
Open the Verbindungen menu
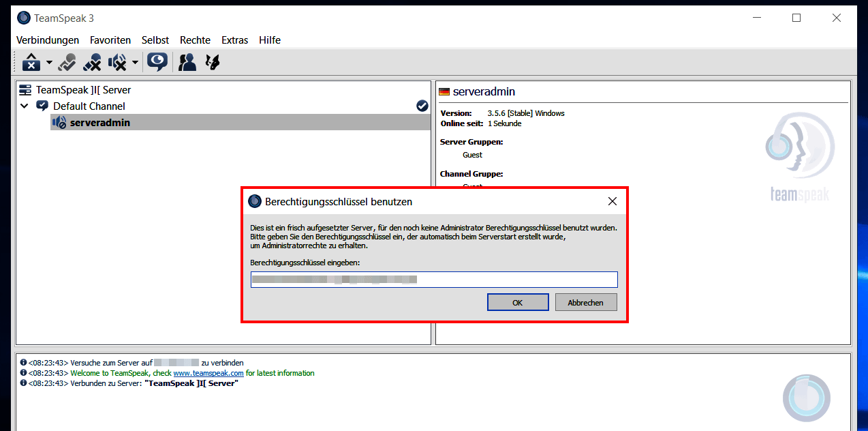(48, 40)
